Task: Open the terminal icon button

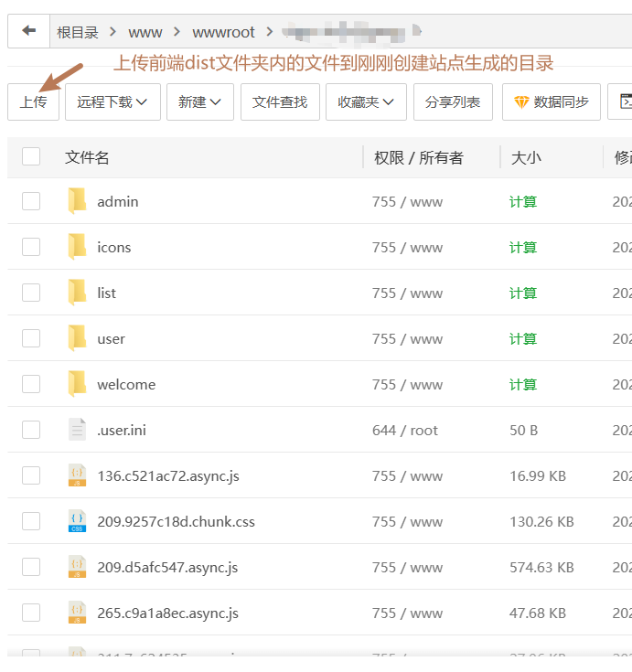Action: 625,102
